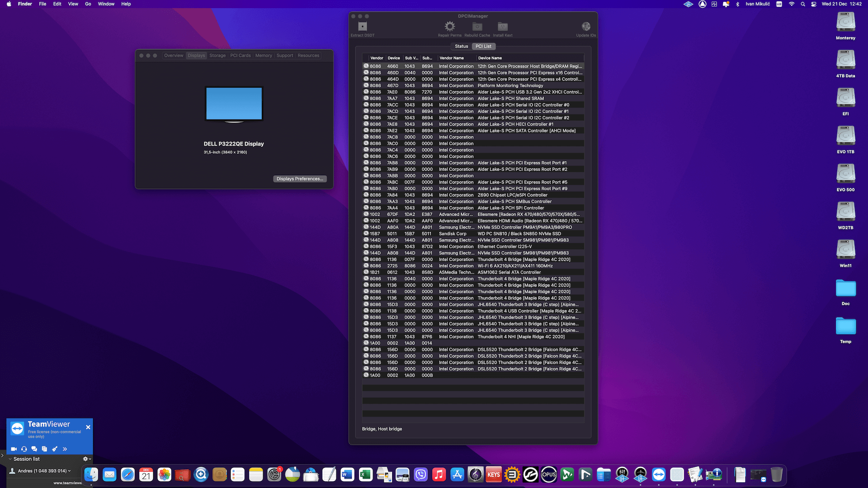Click the Install Kext icon
Viewport: 868px width, 488px height.
click(502, 27)
